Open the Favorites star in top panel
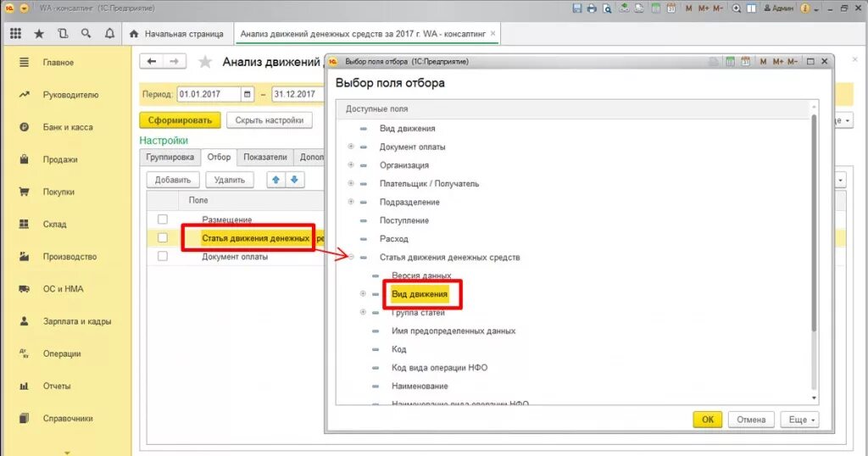This screenshot has height=456, width=868. click(39, 34)
